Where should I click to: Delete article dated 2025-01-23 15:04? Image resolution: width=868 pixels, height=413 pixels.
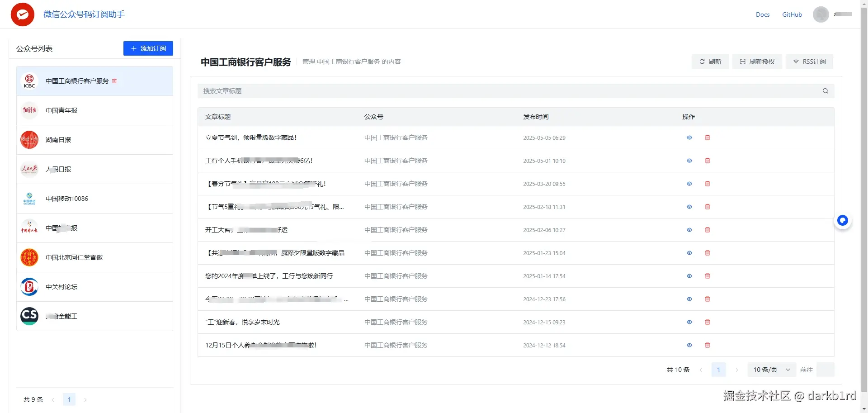(708, 253)
